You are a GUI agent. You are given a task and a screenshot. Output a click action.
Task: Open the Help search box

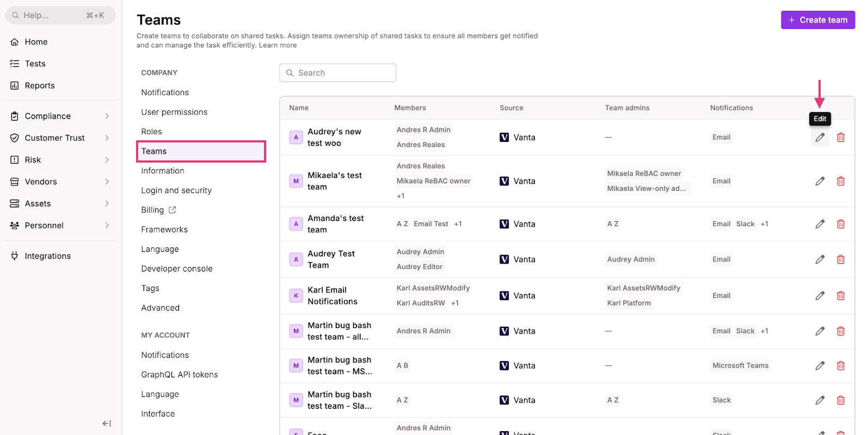pos(60,15)
